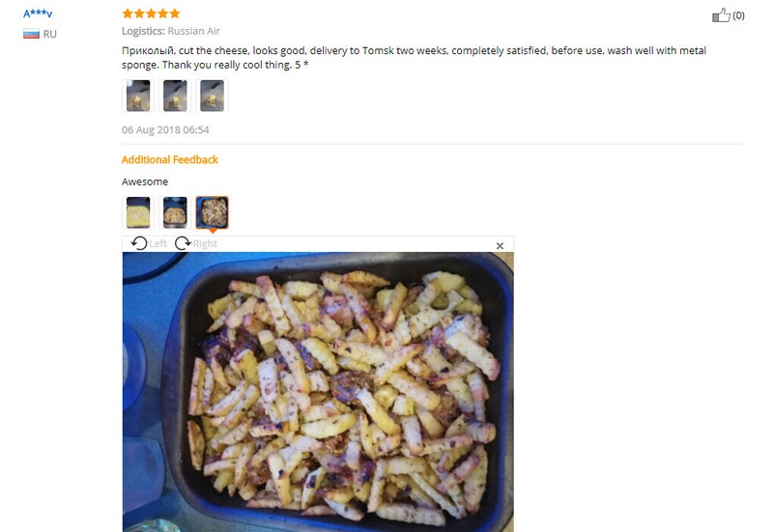Open the first Additional Feedback thumbnail
Image resolution: width=773 pixels, height=532 pixels.
[138, 212]
